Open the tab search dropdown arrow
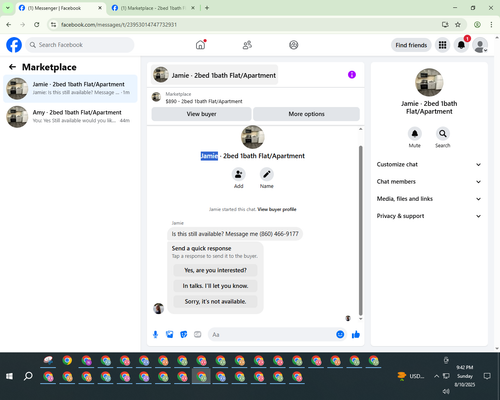 pyautogui.click(x=7, y=8)
